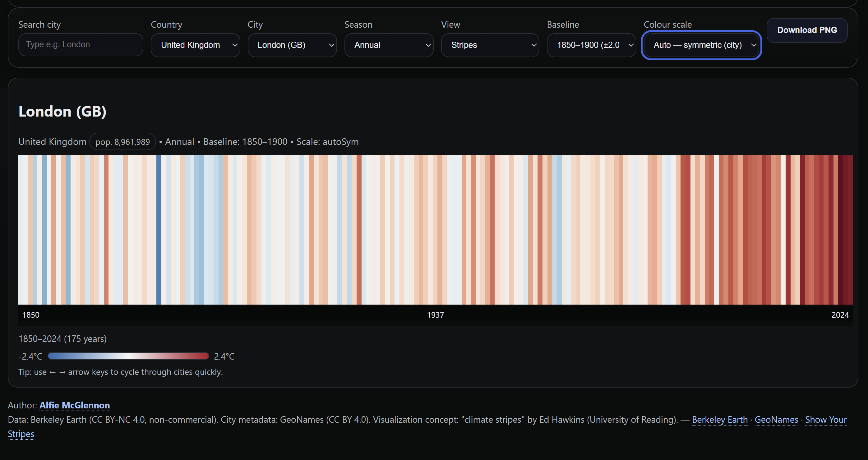Open Alfie McGlennon author link
Viewport: 868px width, 460px height.
point(75,405)
